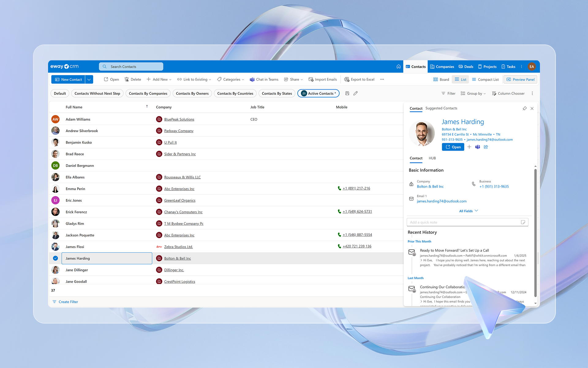
Task: Open the Deals tab
Action: tap(466, 67)
